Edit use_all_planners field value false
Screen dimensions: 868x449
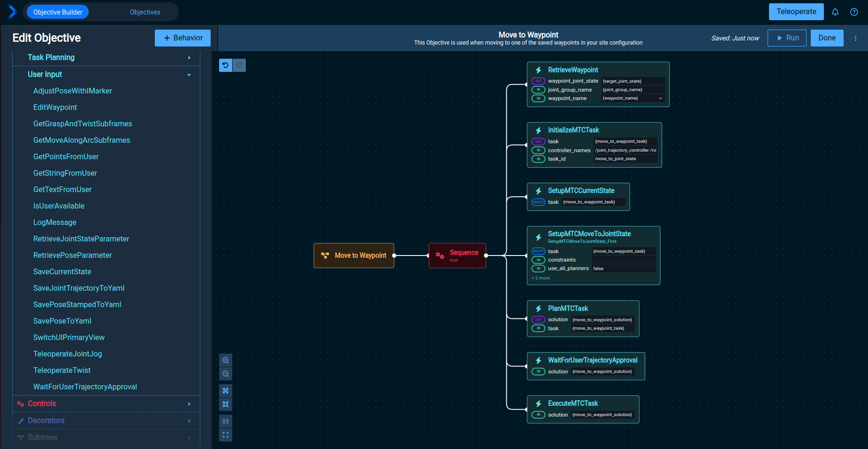tap(624, 269)
